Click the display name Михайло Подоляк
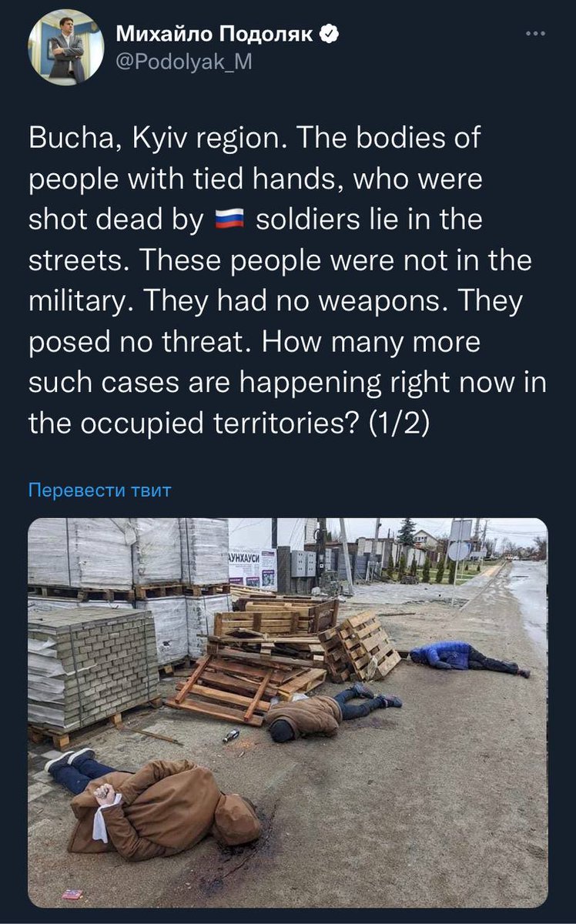 tap(215, 35)
